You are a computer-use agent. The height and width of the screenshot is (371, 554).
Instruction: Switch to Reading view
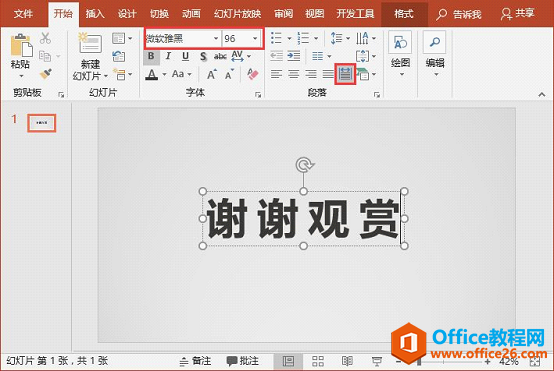[347, 361]
